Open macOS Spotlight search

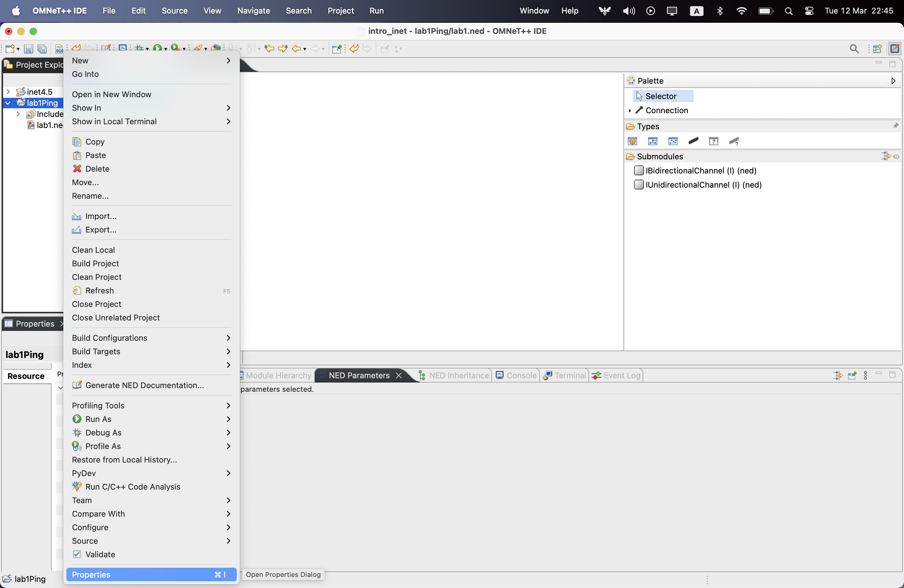(788, 11)
